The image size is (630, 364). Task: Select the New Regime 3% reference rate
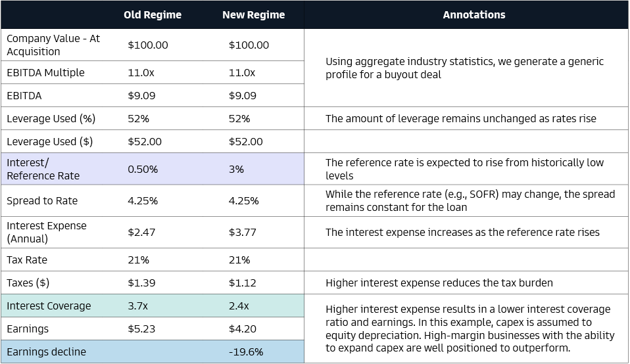(x=236, y=170)
